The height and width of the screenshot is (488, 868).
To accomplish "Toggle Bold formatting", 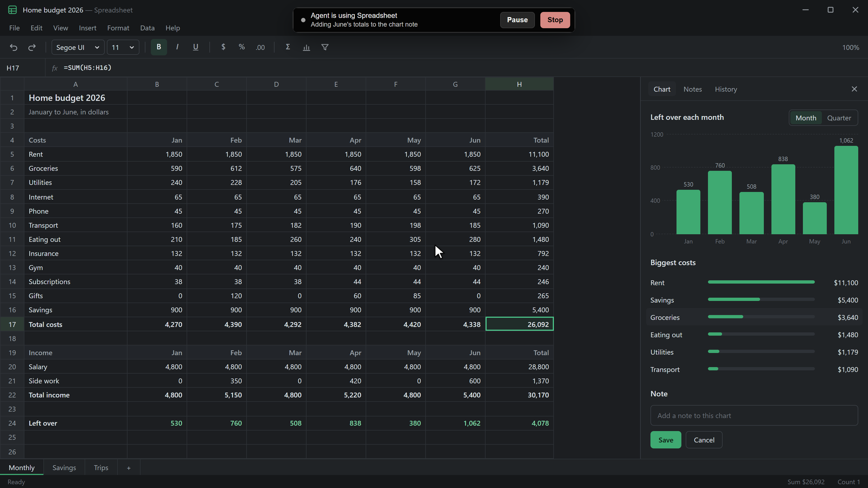I will point(158,47).
